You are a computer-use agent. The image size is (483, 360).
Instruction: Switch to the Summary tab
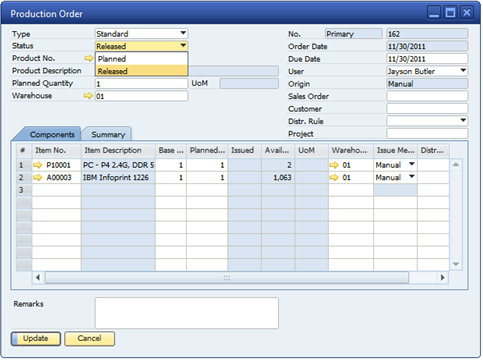108,134
